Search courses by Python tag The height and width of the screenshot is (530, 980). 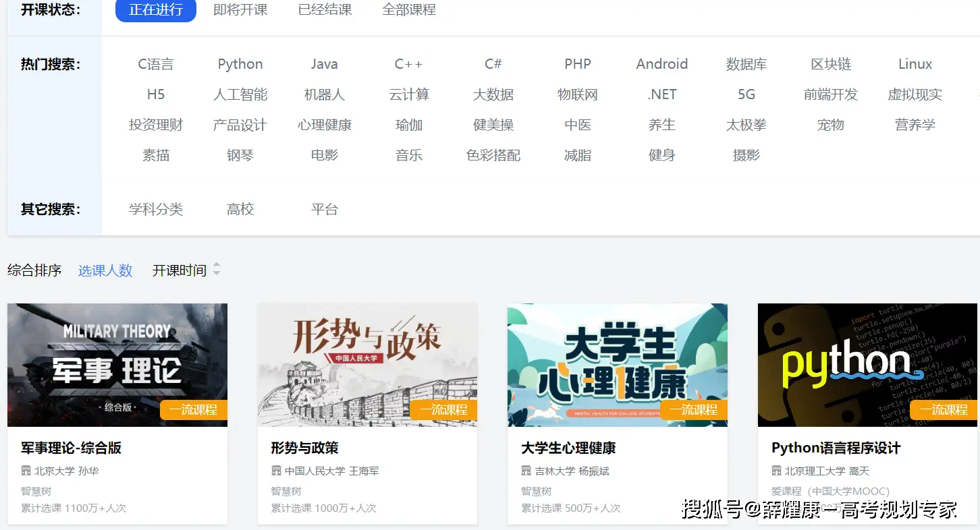240,63
